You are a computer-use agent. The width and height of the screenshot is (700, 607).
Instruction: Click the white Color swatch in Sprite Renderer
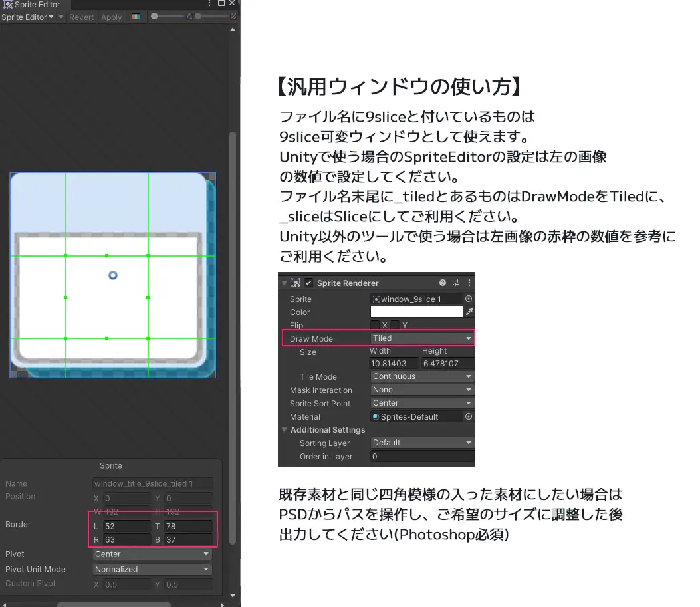[418, 311]
